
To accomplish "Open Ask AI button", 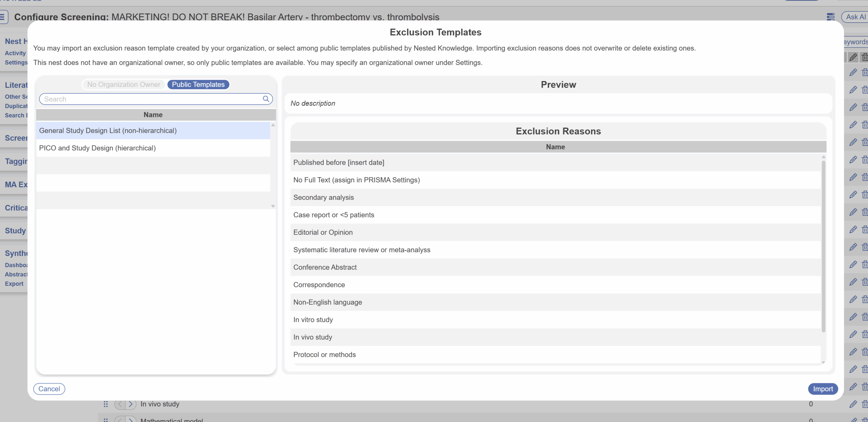I will 855,17.
